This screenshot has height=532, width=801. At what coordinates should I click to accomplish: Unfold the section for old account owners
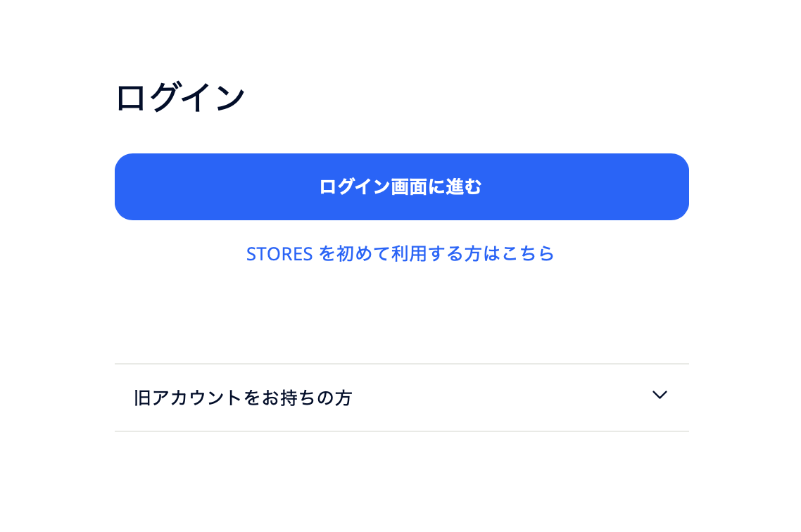[x=401, y=398]
